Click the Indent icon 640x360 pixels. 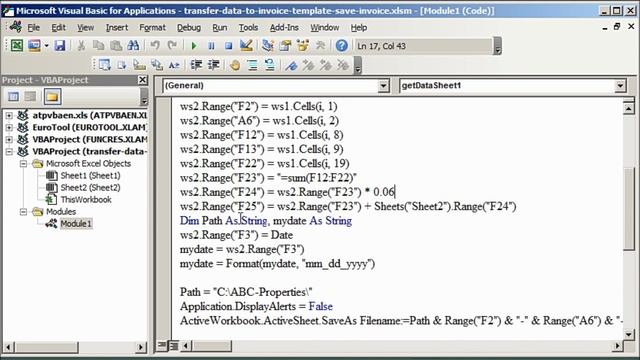click(196, 65)
